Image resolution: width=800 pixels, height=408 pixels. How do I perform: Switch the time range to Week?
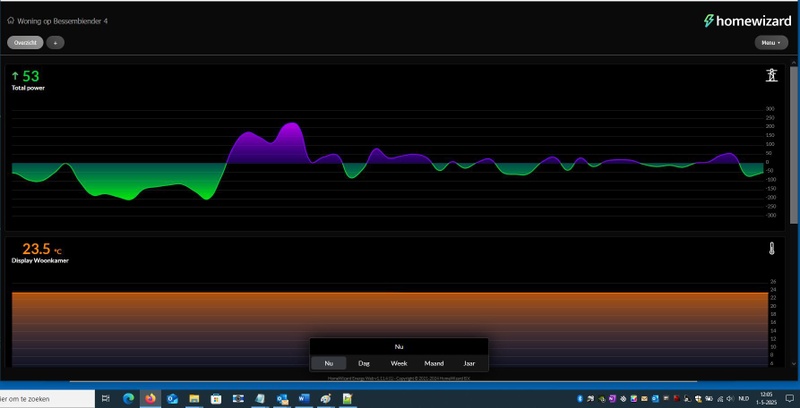(x=399, y=363)
